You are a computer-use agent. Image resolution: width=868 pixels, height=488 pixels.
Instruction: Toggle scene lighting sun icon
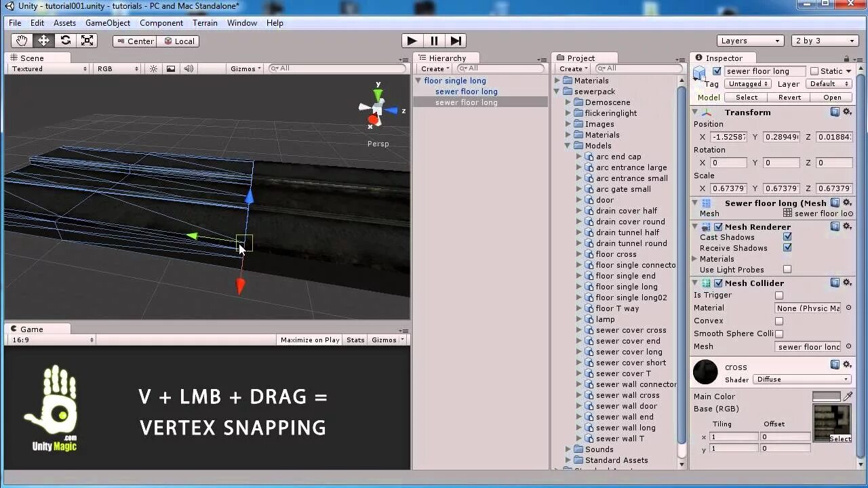(153, 68)
